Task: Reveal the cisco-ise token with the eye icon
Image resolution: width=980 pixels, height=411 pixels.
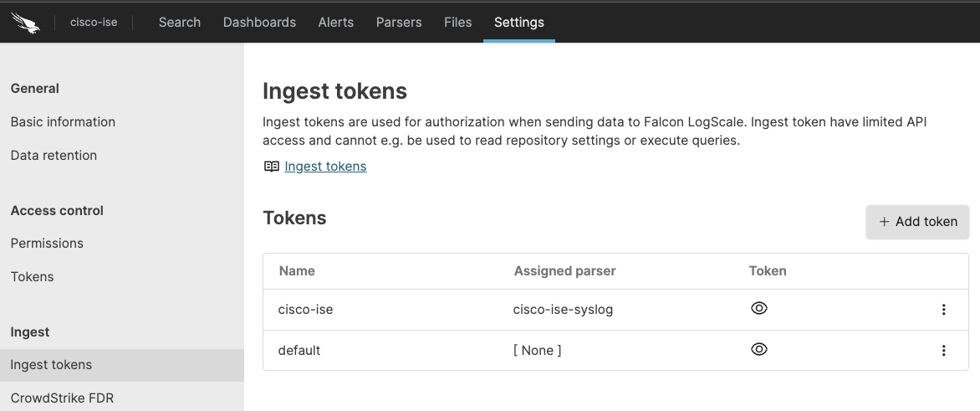Action: [758, 308]
